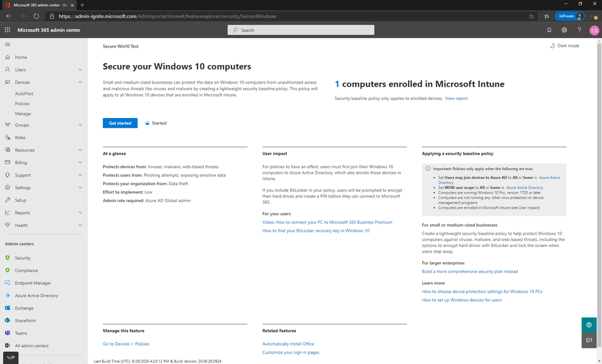Click the browser back arrow
The width and height of the screenshot is (602, 364).
pos(9,16)
